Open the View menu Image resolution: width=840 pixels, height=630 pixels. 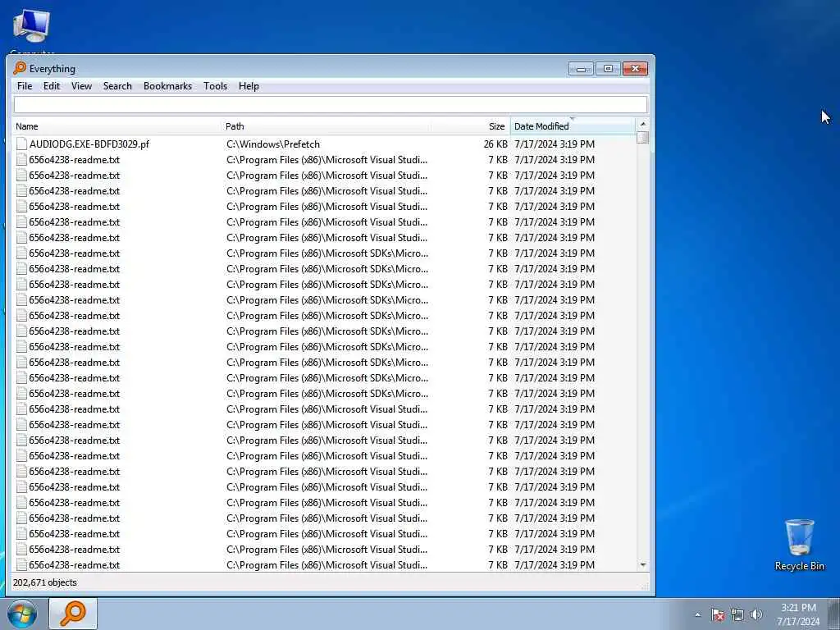click(x=81, y=85)
